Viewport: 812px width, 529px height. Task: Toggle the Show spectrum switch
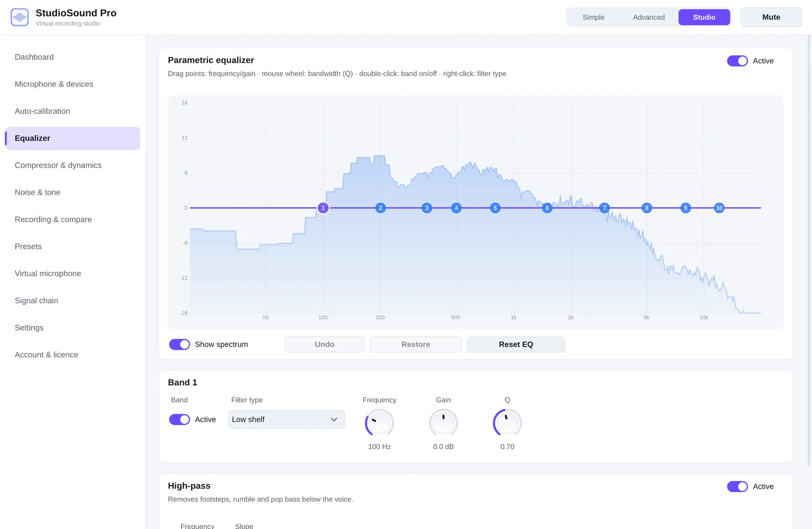pos(180,345)
